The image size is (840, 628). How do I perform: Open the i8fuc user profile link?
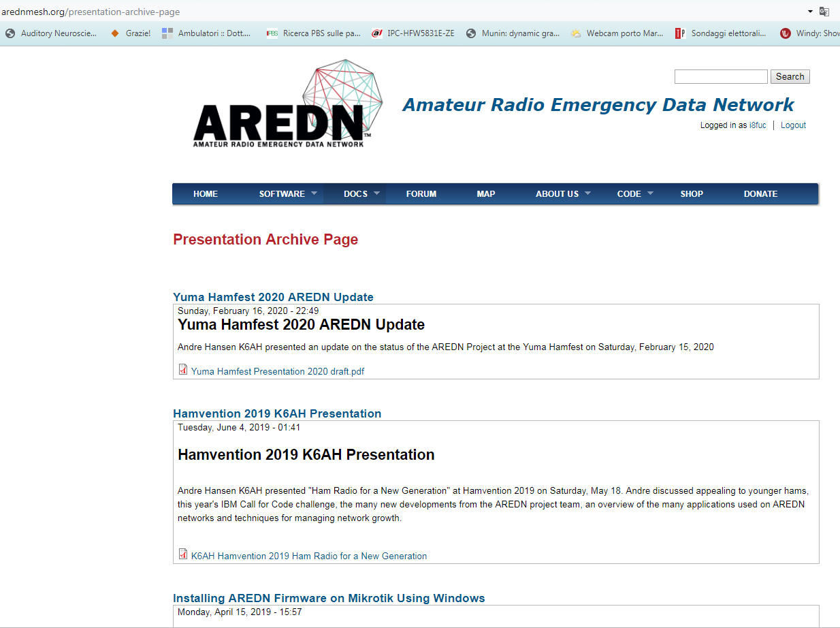[x=758, y=125]
